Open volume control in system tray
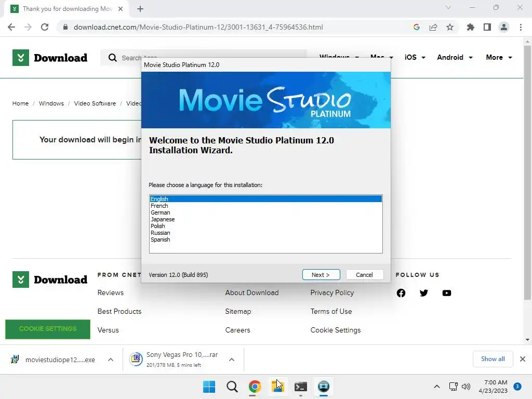 coord(466,387)
